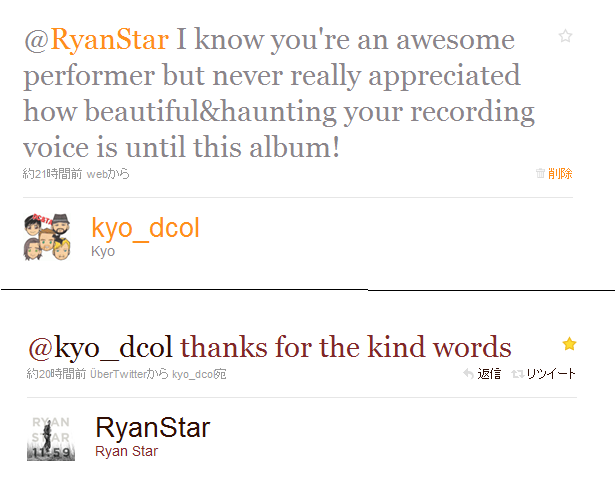Screen dimensions: 615x502
Task: Click the retweet arrows icon
Action: pyautogui.click(x=518, y=374)
